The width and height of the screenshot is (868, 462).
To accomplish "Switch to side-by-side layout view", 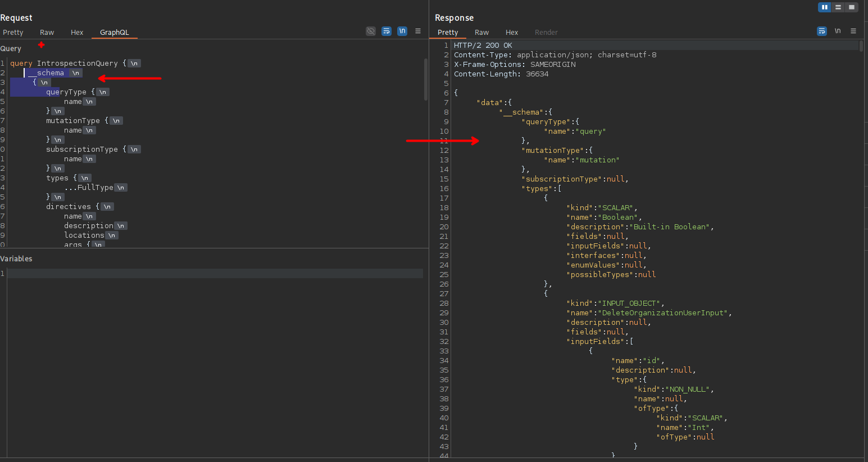I will [824, 7].
